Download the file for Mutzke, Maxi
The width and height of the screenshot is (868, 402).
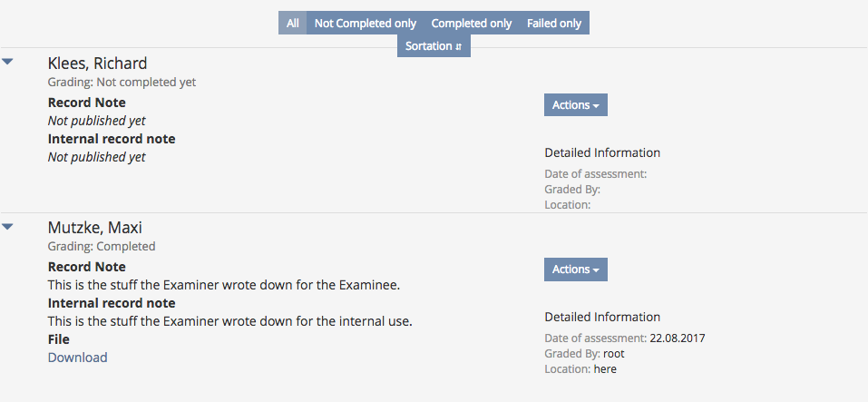pyautogui.click(x=78, y=358)
